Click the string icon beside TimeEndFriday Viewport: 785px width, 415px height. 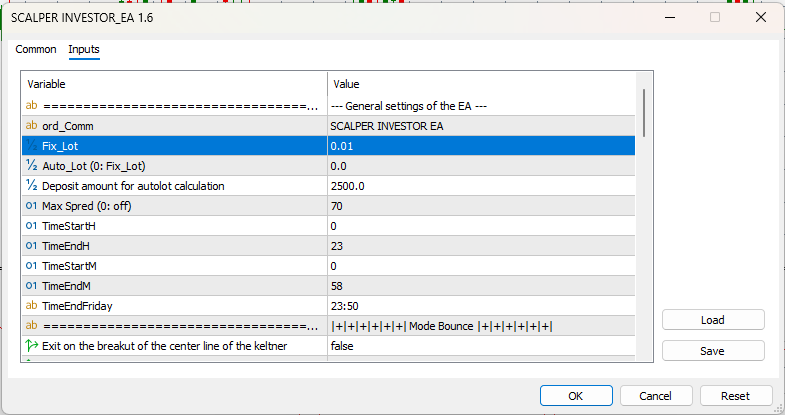tap(32, 306)
